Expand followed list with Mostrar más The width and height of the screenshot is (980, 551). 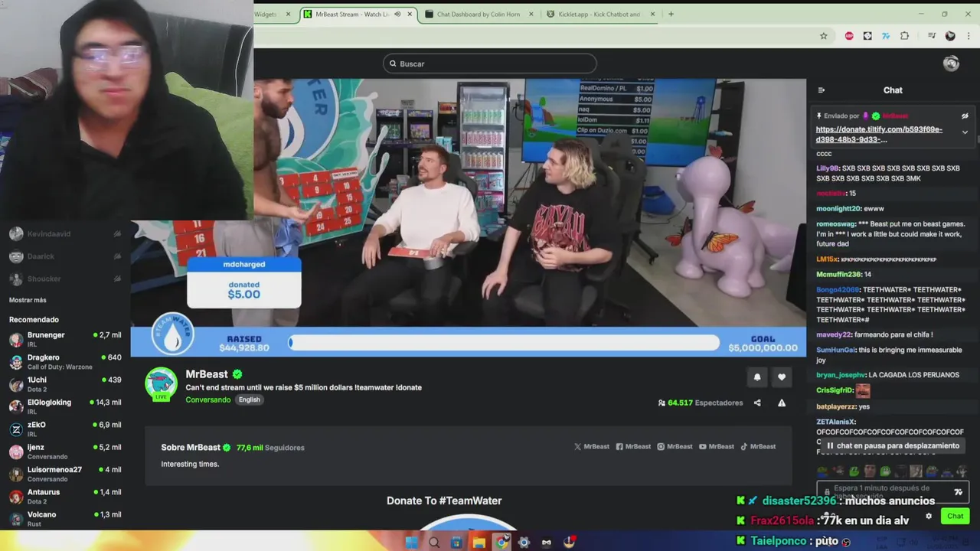click(x=28, y=300)
